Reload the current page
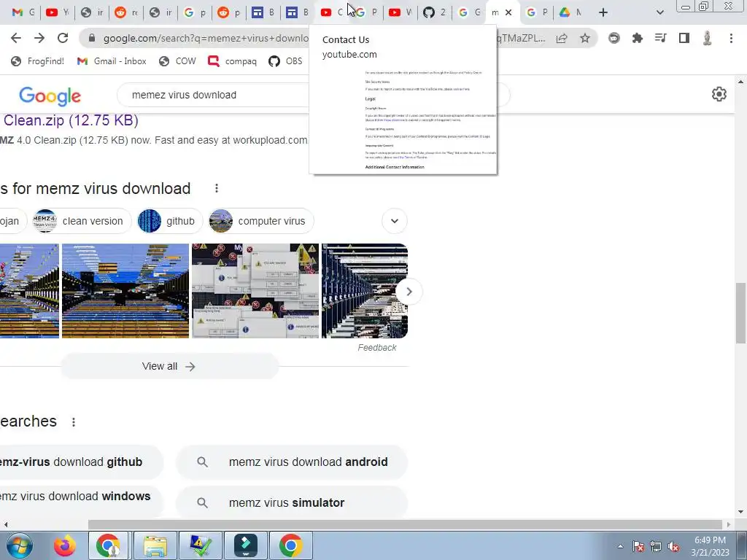This screenshot has width=747, height=560. [x=63, y=38]
